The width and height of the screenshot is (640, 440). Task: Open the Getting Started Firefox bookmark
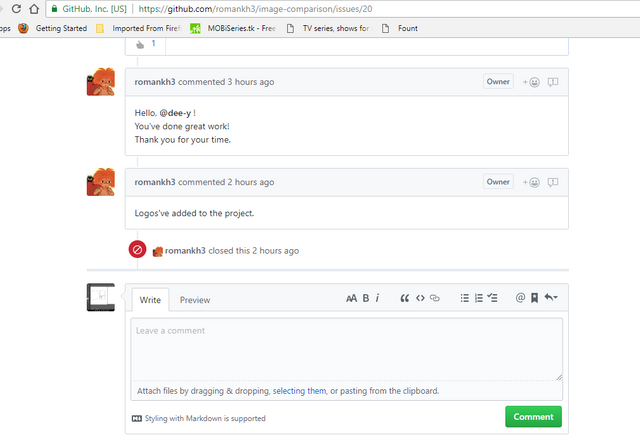pyautogui.click(x=53, y=28)
